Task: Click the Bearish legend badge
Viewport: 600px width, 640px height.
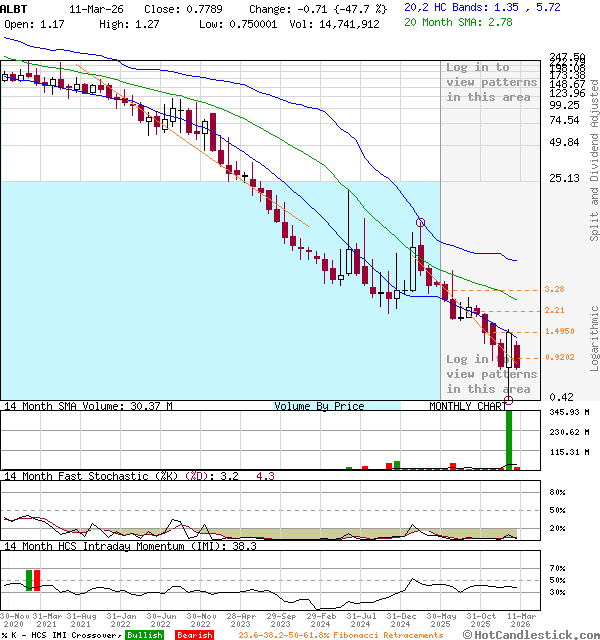Action: point(193,635)
